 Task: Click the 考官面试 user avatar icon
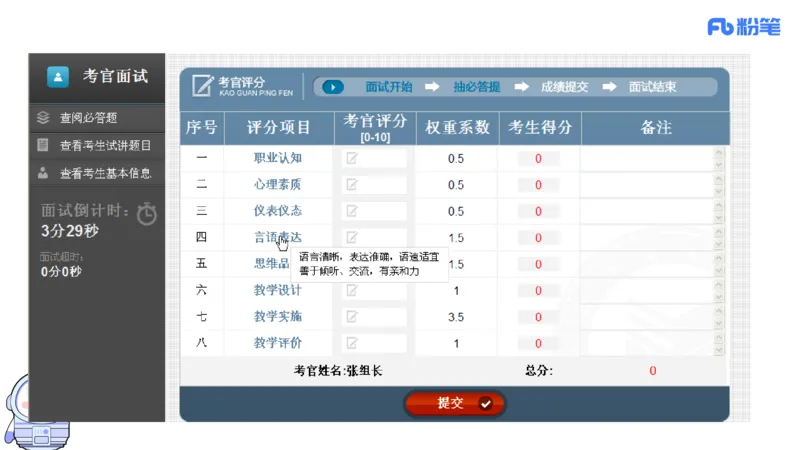[x=58, y=77]
